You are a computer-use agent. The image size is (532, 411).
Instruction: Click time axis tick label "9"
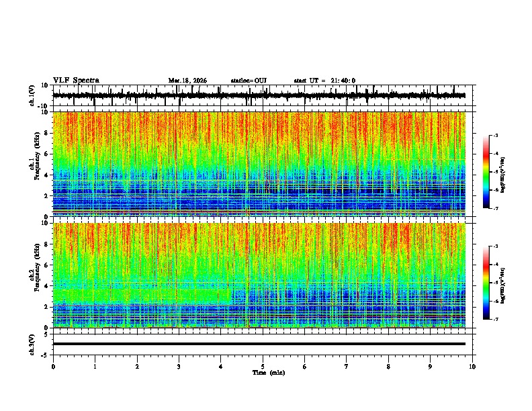click(430, 367)
